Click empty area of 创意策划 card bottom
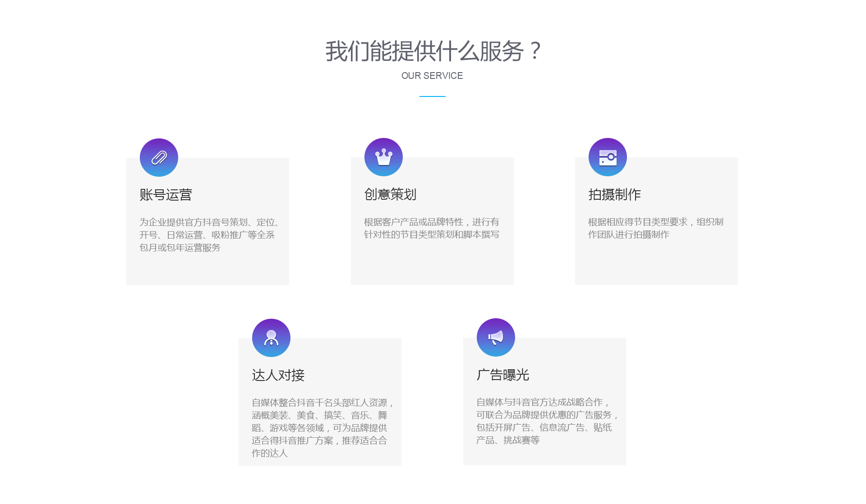866x504 pixels. click(432, 266)
